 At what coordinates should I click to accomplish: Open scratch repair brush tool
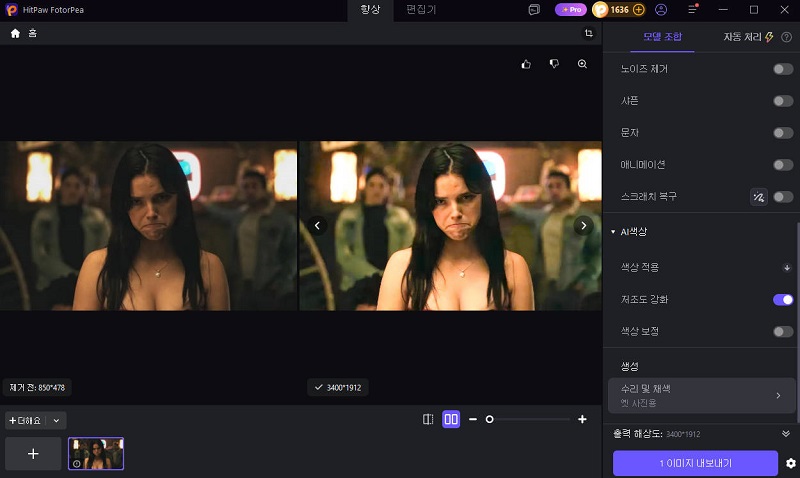tap(759, 197)
